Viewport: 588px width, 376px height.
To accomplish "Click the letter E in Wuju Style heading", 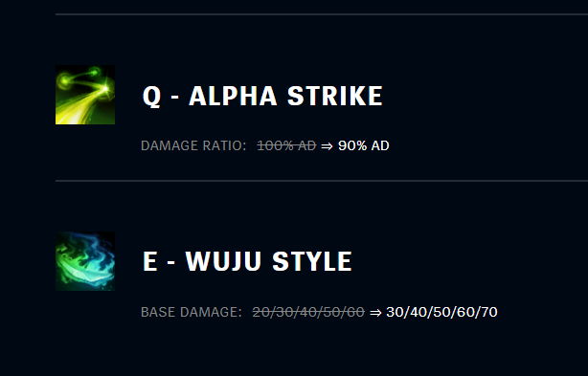I will pos(150,261).
